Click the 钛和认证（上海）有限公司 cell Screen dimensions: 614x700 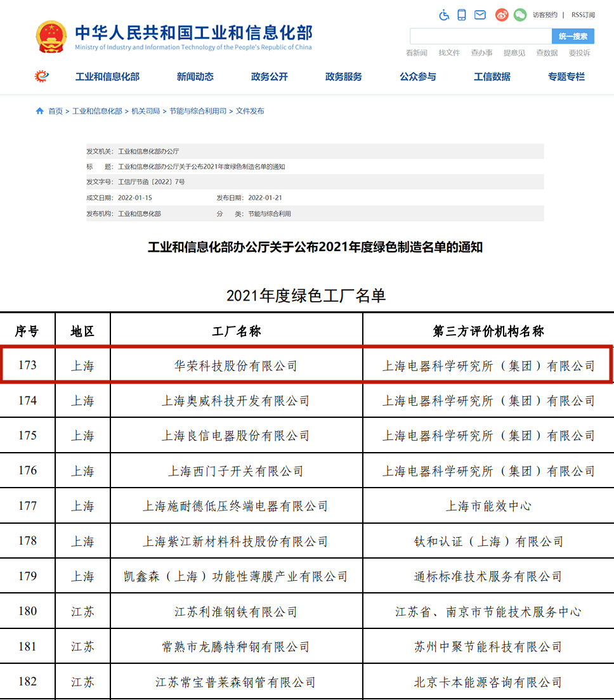pyautogui.click(x=488, y=541)
